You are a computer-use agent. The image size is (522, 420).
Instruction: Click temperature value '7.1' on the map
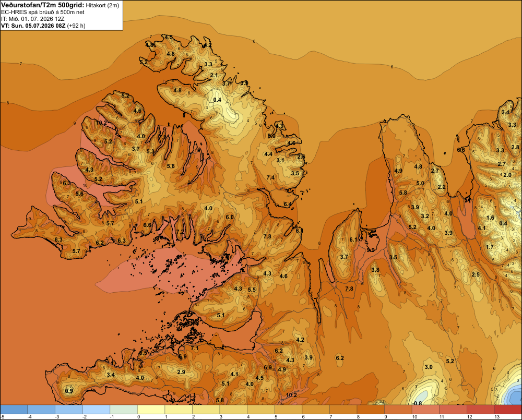pyautogui.click(x=195, y=349)
